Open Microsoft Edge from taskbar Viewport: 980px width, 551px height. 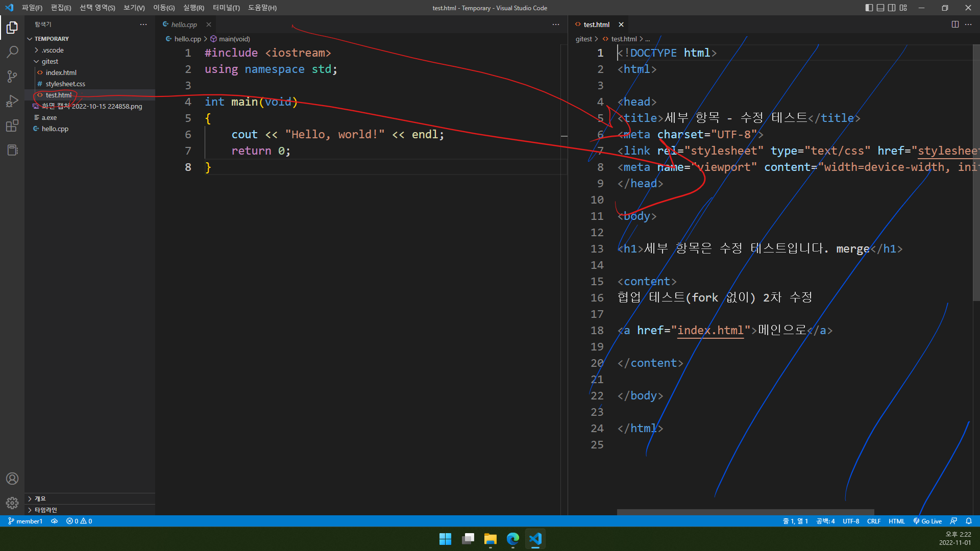[513, 539]
